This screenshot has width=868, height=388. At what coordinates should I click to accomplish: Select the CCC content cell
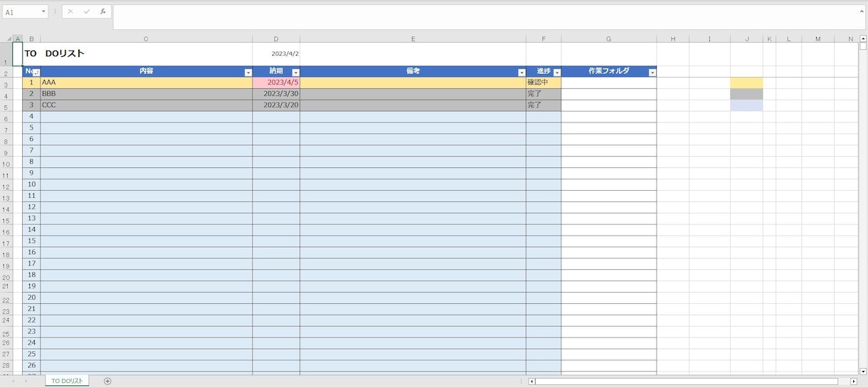[146, 105]
